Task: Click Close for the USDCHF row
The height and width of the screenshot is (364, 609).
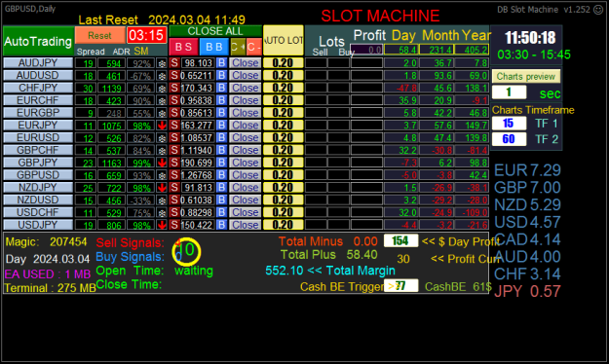Action: pos(246,212)
